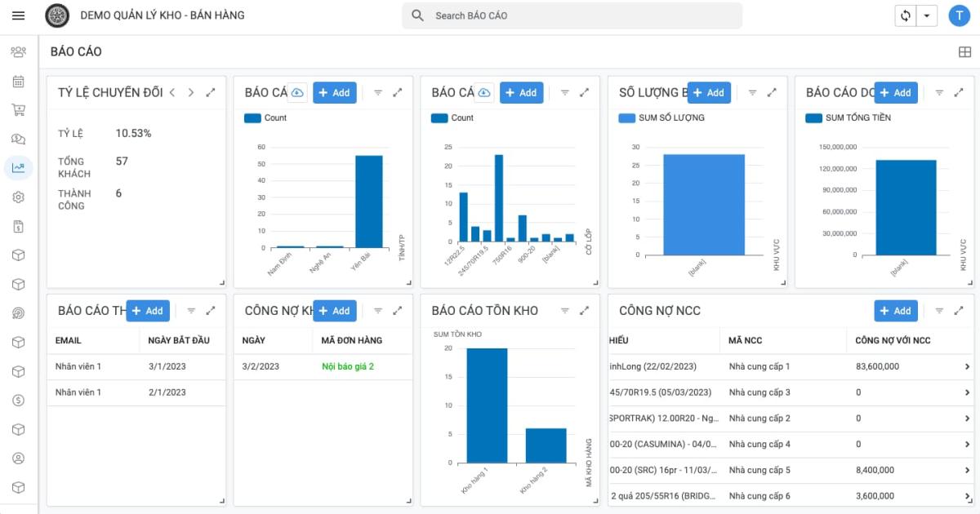Open the calendar icon in left sidebar
This screenshot has height=514, width=980.
pyautogui.click(x=18, y=80)
